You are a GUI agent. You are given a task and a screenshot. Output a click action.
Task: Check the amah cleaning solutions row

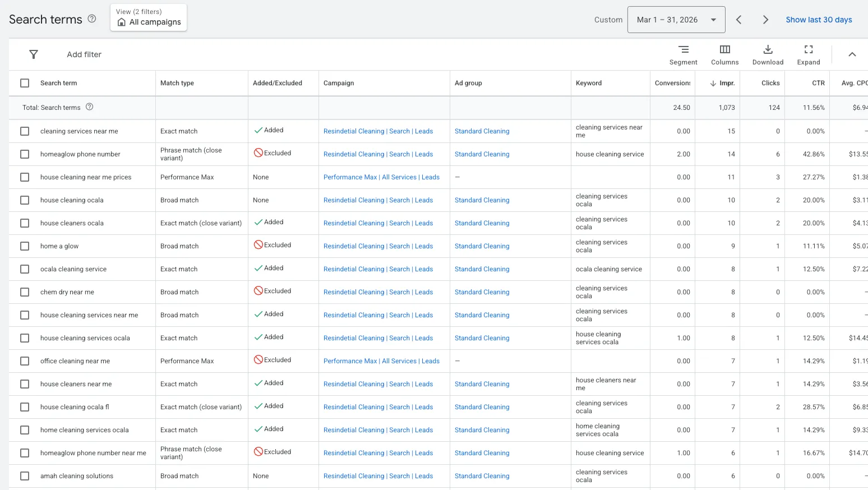[25, 476]
